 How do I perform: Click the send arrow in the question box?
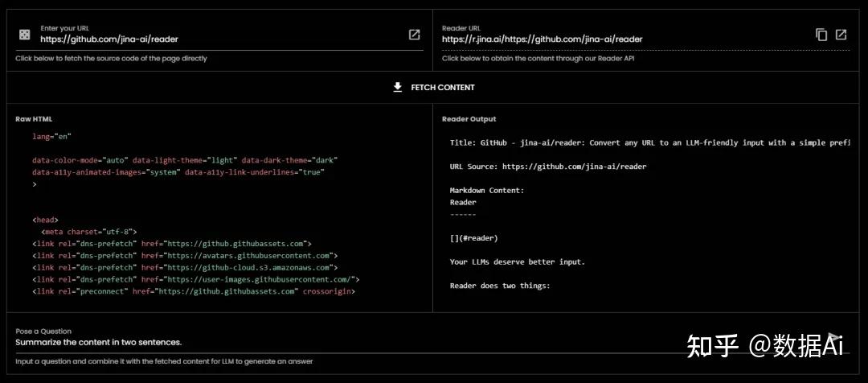(x=833, y=338)
